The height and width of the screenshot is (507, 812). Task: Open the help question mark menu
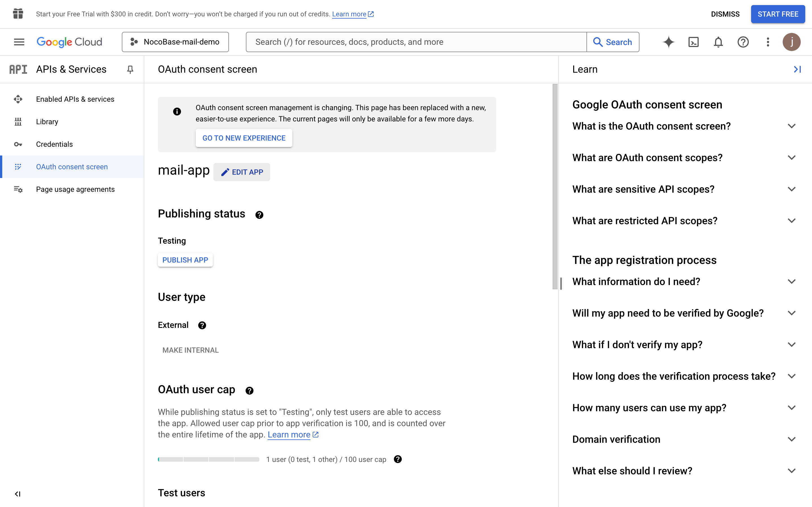tap(743, 42)
